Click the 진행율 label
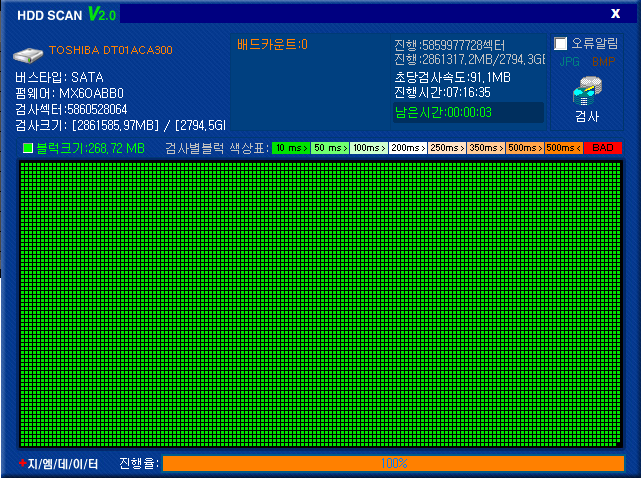 pos(139,463)
